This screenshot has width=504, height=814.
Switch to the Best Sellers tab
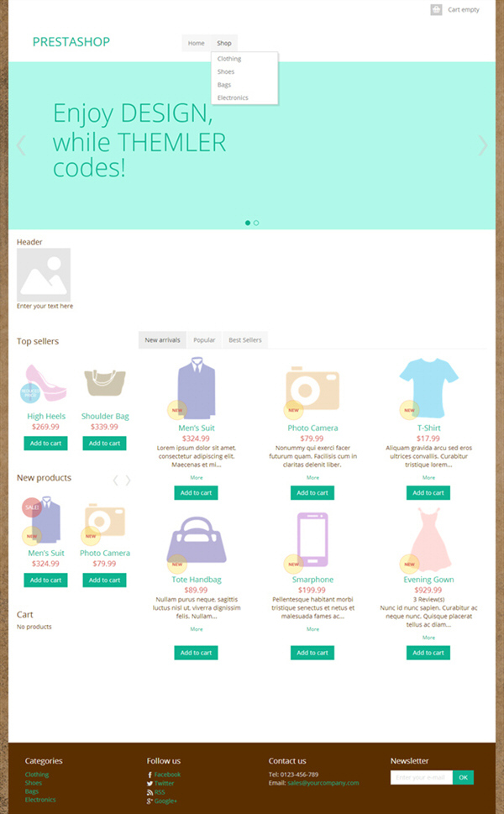245,340
